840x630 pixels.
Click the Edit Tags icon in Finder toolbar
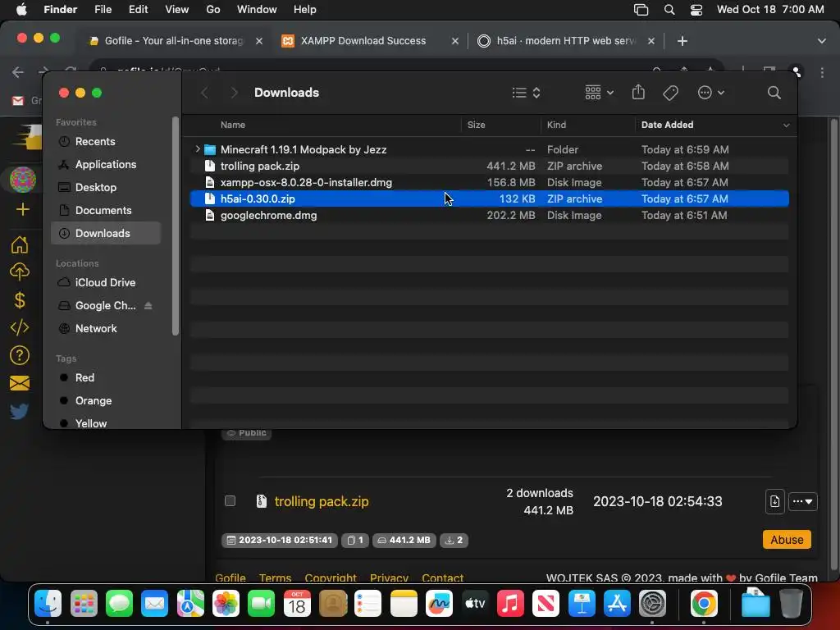(x=670, y=93)
